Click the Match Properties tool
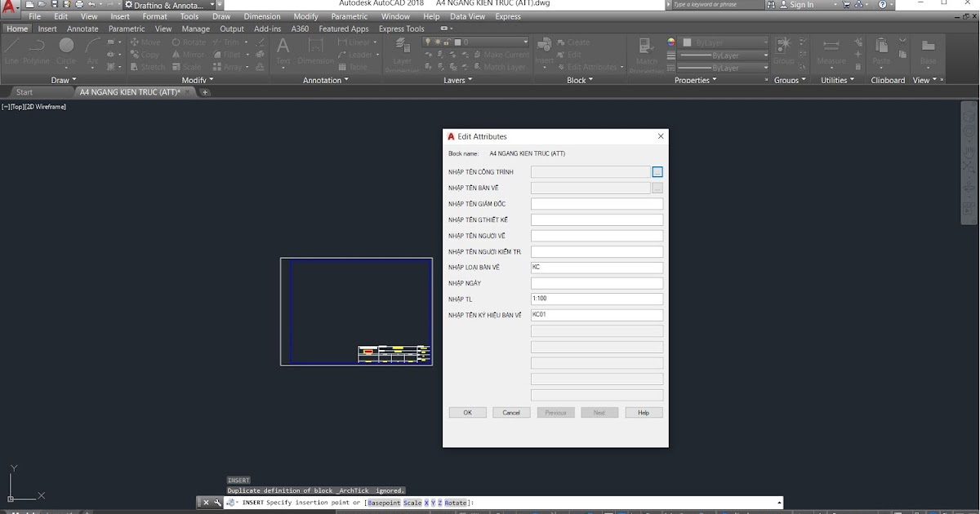This screenshot has height=514, width=980. click(x=646, y=55)
